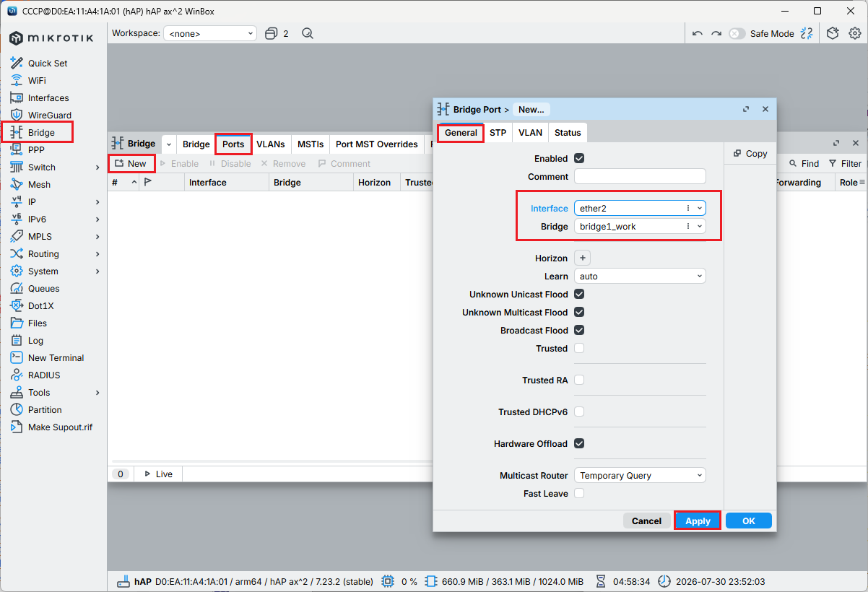Open the Learn auto dropdown
The image size is (868, 592).
(640, 276)
